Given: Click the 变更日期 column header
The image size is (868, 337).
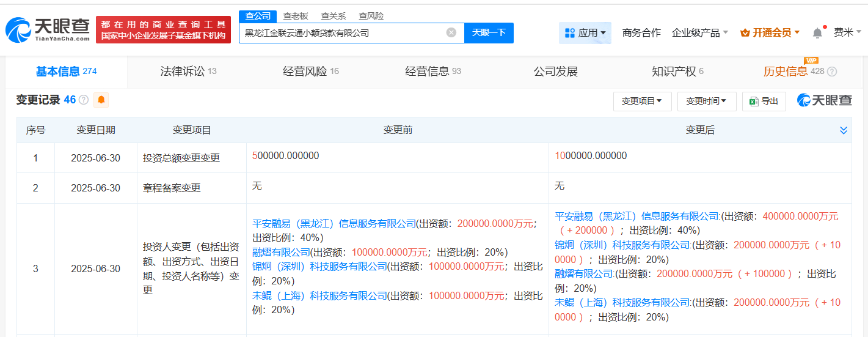Looking at the screenshot, I should pyautogui.click(x=96, y=130).
